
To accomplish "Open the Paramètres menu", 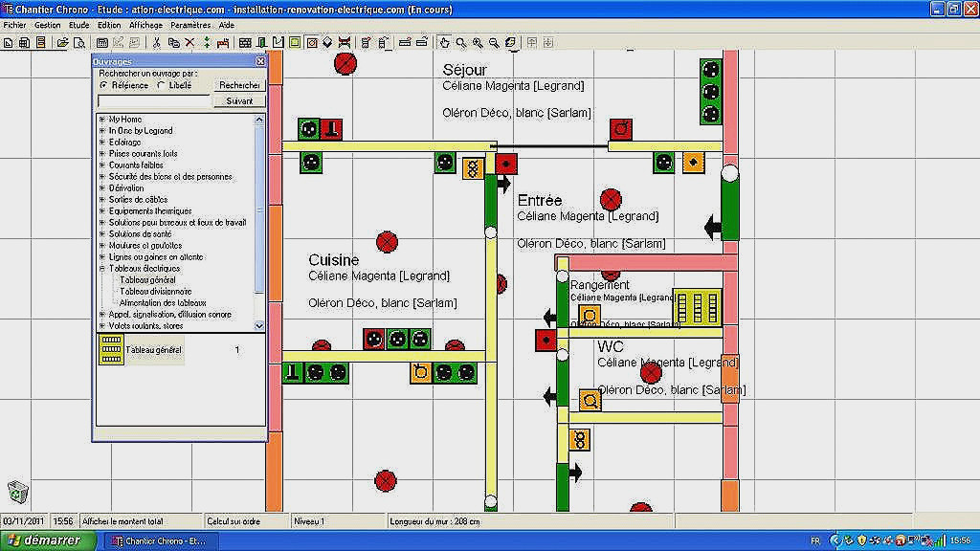I will point(190,25).
